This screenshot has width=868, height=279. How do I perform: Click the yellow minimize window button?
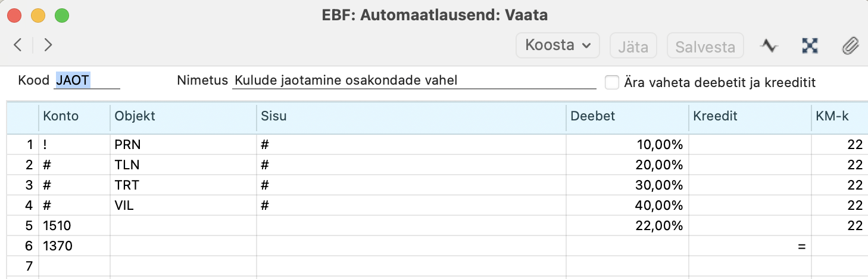[38, 15]
